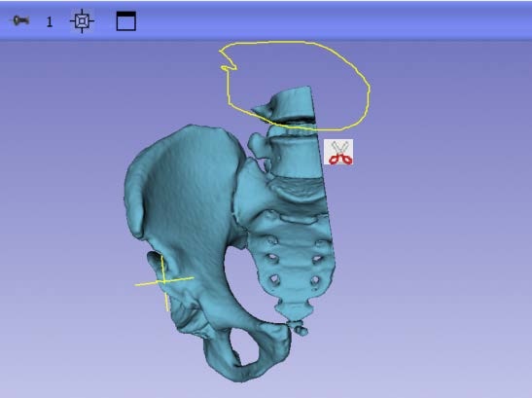Click the view label "1"
The width and height of the screenshot is (532, 398).
50,22
